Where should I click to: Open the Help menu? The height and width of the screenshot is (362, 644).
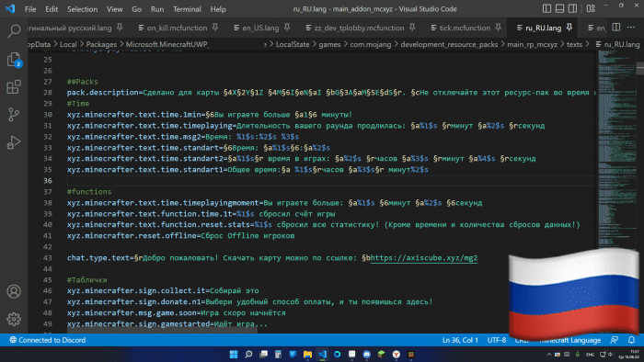tap(218, 9)
